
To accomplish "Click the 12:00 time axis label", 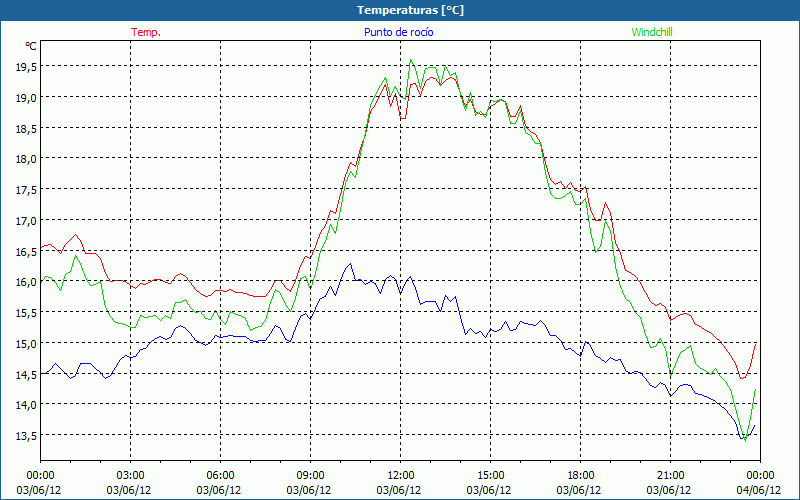I will pos(401,476).
